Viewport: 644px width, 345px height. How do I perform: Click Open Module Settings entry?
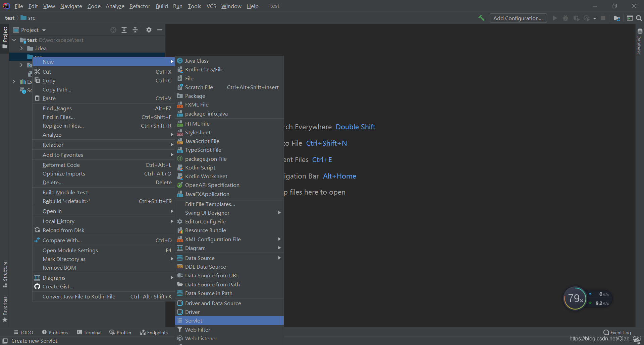(103, 250)
